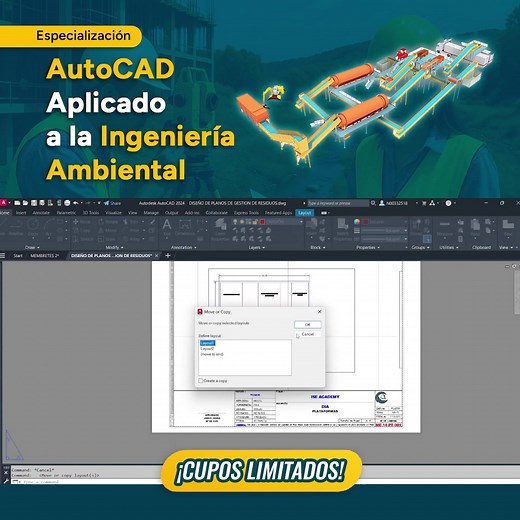The height and width of the screenshot is (520, 520).
Task: Click the color wheel swatch in Properties panel
Action: pyautogui.click(x=357, y=222)
